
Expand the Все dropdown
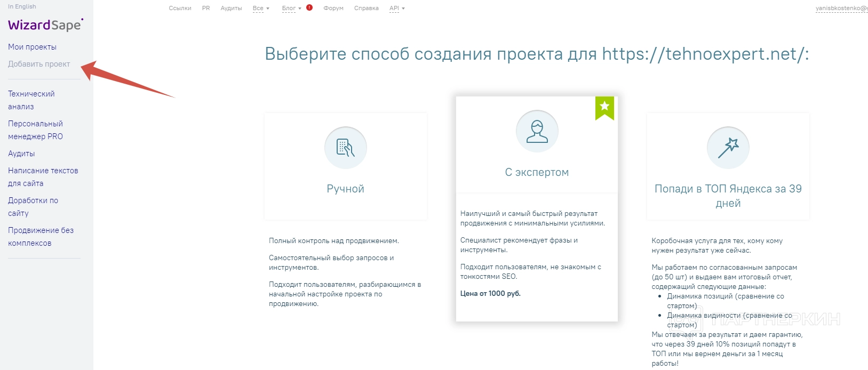pyautogui.click(x=261, y=8)
